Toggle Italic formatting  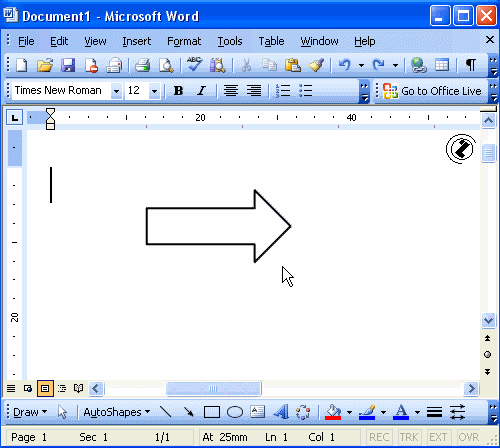pos(201,90)
